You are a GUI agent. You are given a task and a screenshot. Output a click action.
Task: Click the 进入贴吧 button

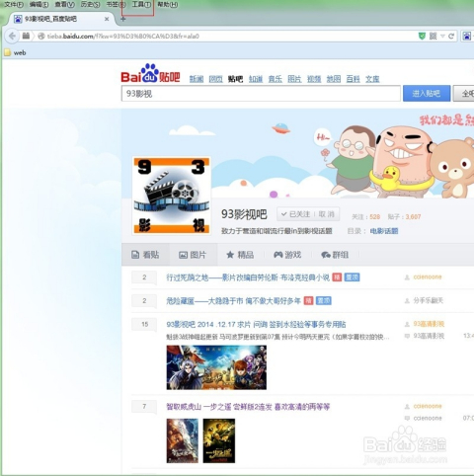click(x=427, y=94)
